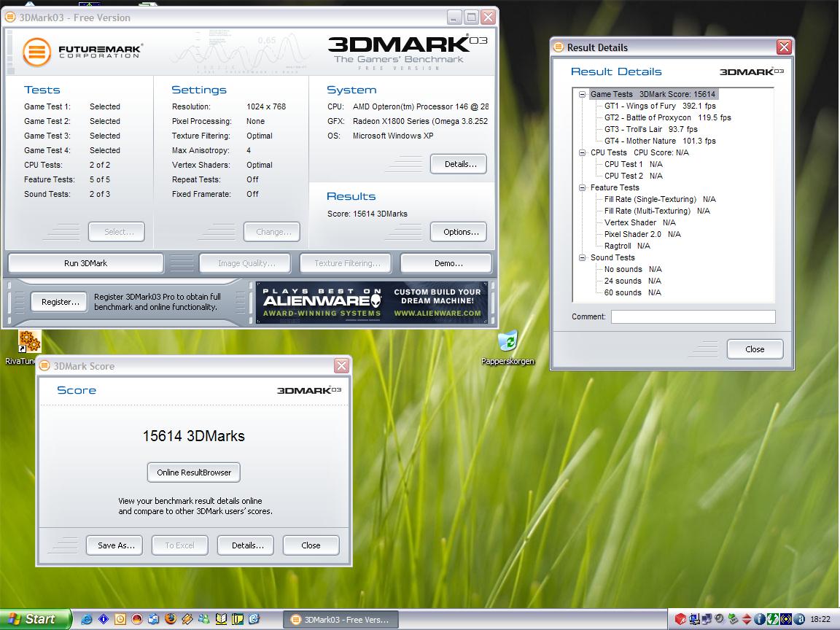
Task: Click the speaker volume tray icon
Action: point(720,619)
